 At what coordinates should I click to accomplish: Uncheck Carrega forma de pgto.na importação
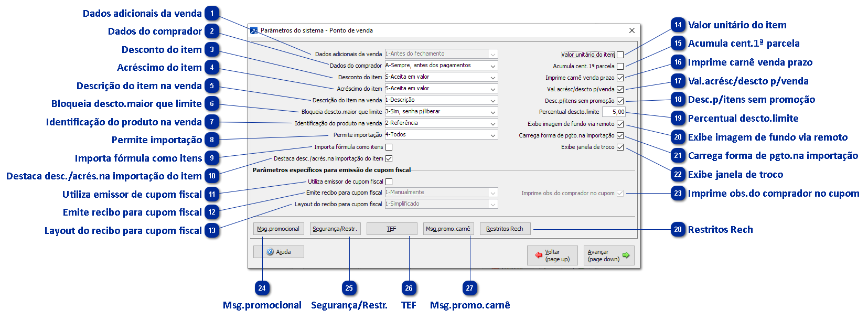pyautogui.click(x=620, y=135)
